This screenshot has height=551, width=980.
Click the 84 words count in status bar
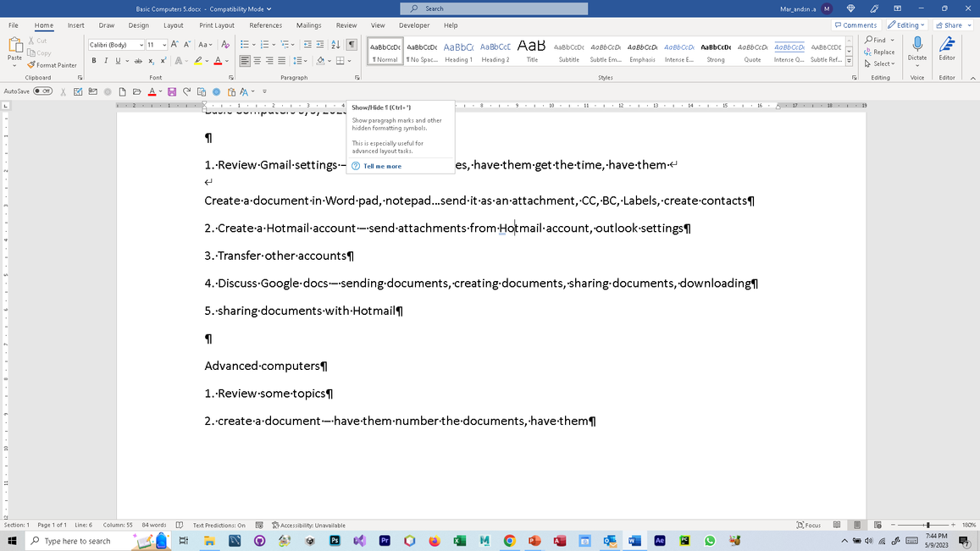coord(154,526)
